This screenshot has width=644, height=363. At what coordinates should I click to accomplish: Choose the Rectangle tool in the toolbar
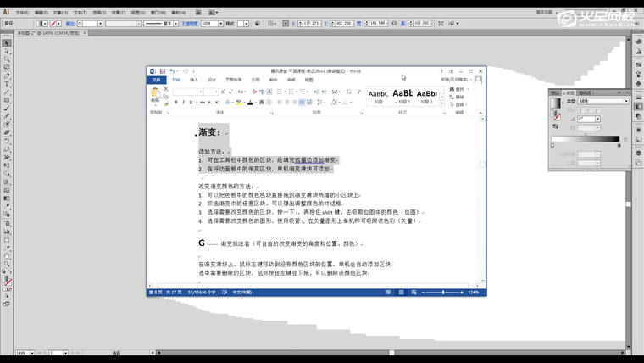point(7,100)
